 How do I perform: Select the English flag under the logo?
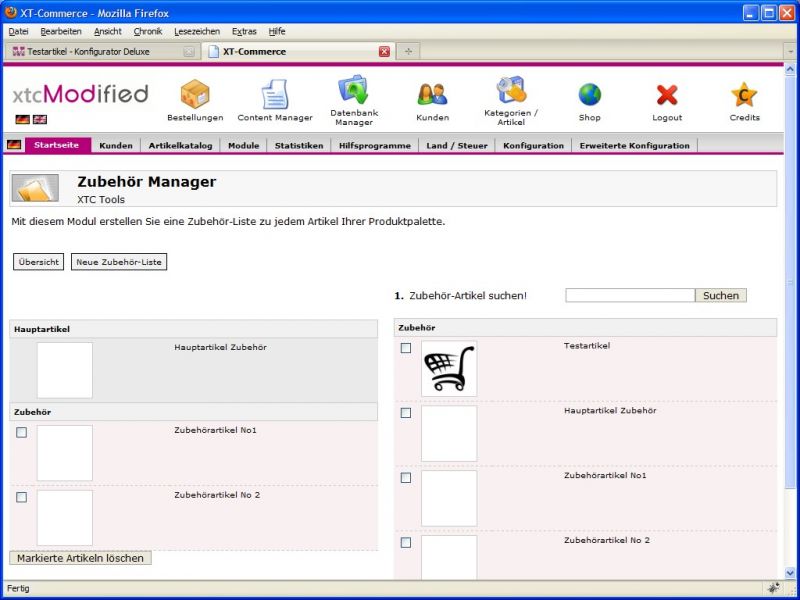tap(40, 119)
